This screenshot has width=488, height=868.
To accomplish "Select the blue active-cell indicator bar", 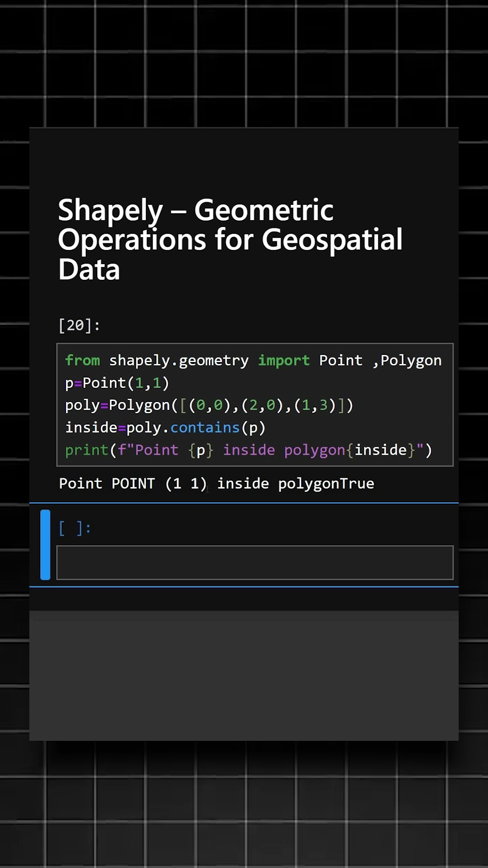I will point(45,545).
